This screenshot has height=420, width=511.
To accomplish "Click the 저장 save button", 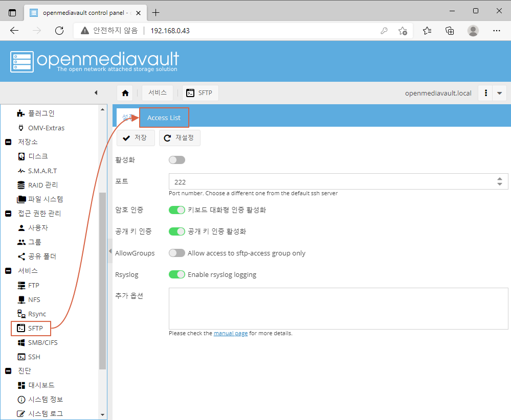I will pos(136,138).
